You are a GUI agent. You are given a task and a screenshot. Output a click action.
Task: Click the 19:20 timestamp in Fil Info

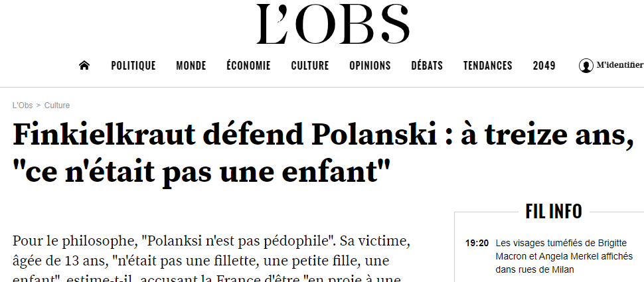(477, 244)
